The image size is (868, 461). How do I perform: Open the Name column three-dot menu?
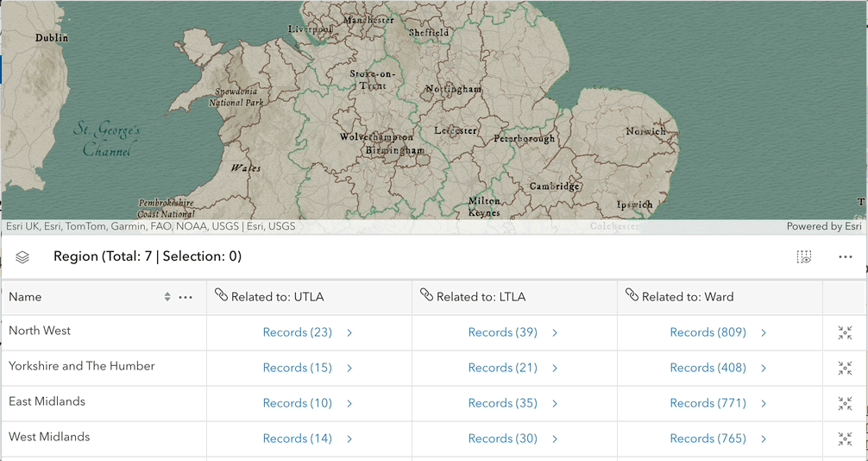click(x=186, y=297)
